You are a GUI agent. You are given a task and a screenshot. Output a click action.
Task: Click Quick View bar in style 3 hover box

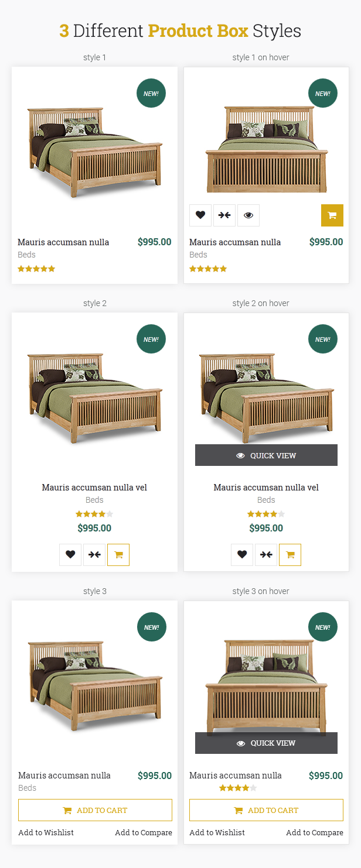(266, 743)
